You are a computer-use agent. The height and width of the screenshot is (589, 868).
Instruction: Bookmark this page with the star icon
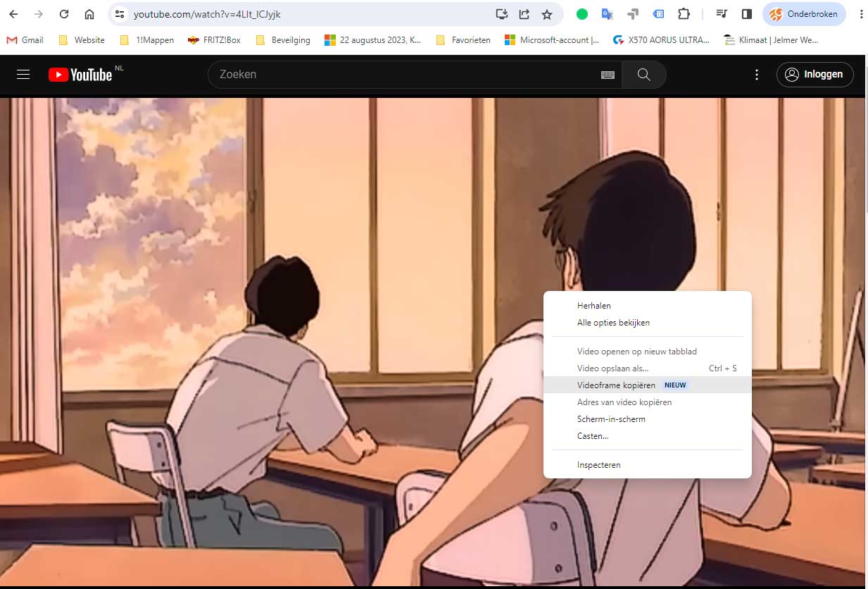coord(547,14)
